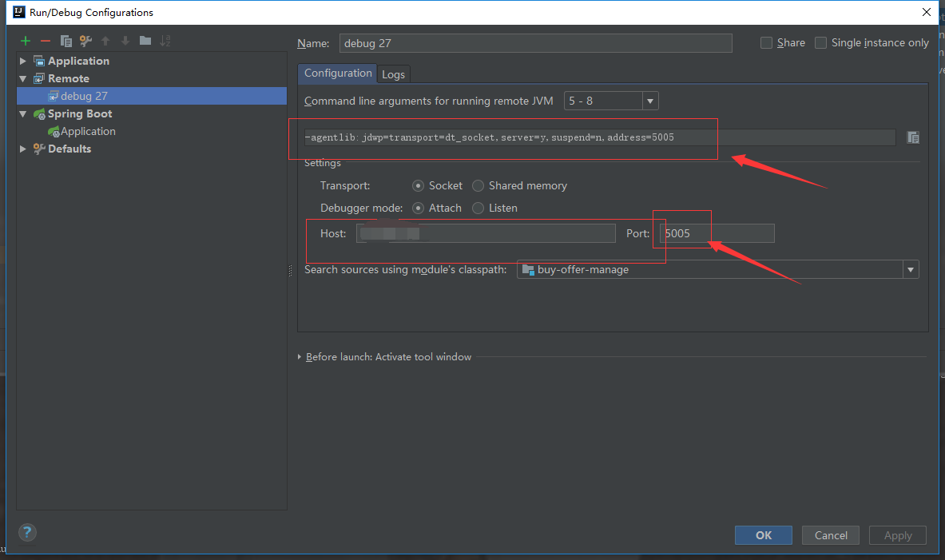
Task: Click the Application type icon in the tree
Action: [x=39, y=61]
